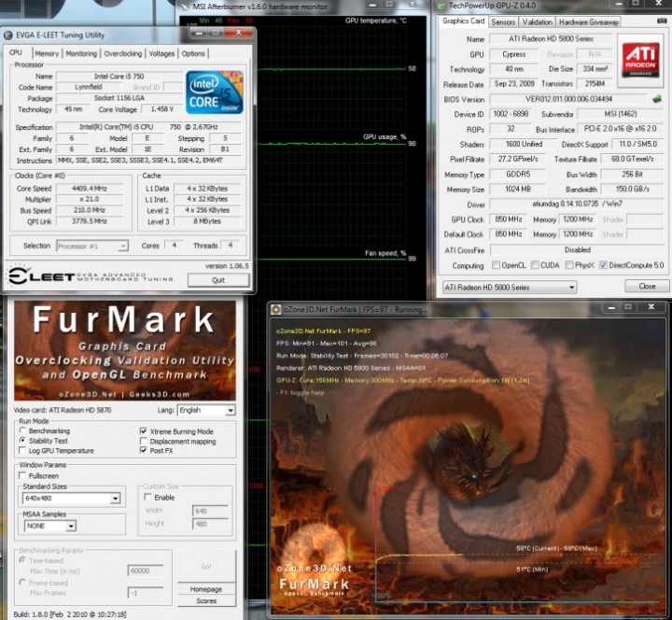This screenshot has height=620, width=672.
Task: Click the Max Time 60000 input field
Action: pyautogui.click(x=146, y=571)
